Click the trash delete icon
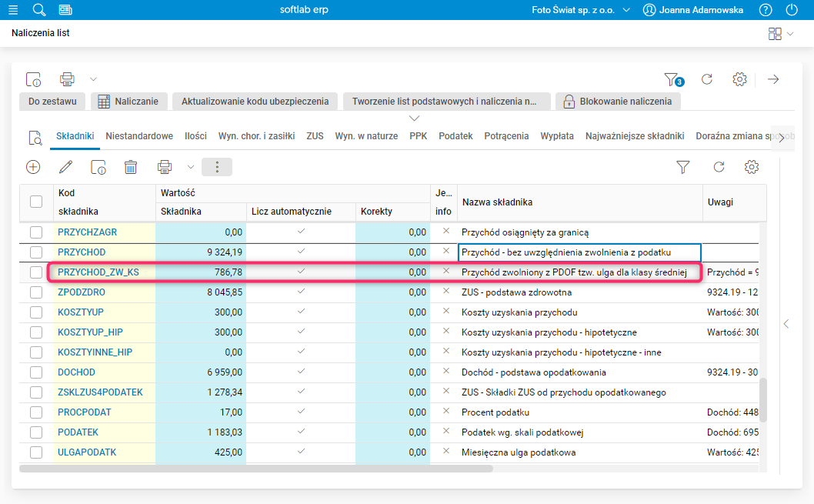 (131, 167)
